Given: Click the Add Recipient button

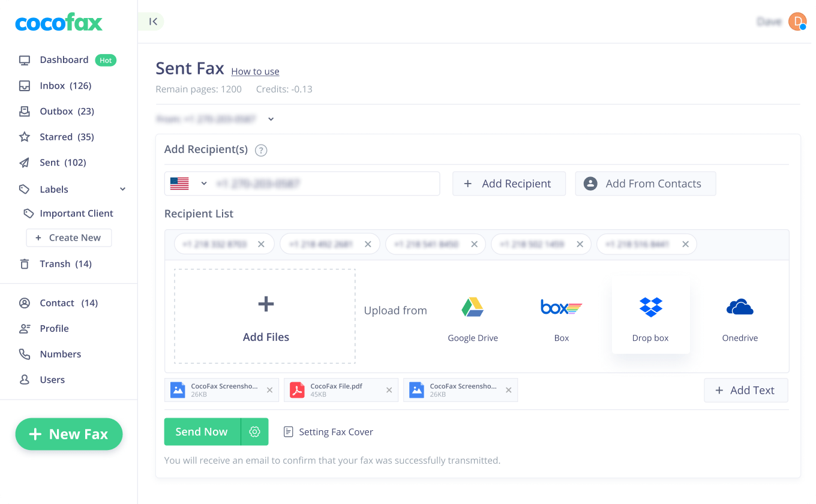Looking at the screenshot, I should click(509, 184).
